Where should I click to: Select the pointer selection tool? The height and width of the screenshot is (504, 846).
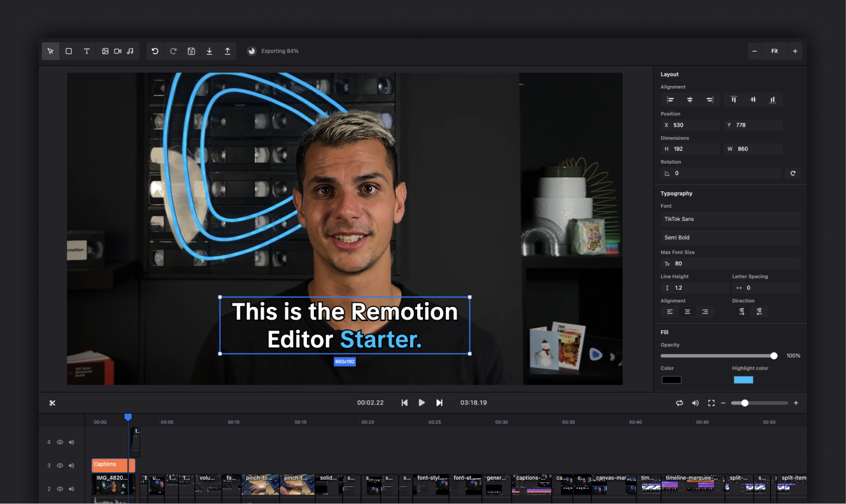51,51
